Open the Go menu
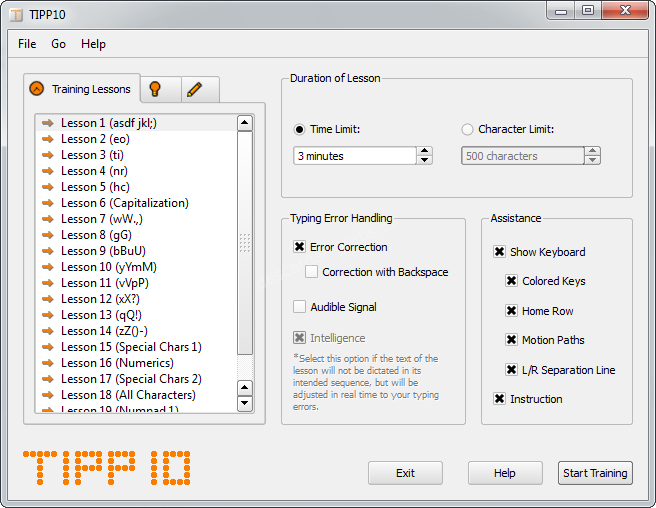 pyautogui.click(x=59, y=44)
